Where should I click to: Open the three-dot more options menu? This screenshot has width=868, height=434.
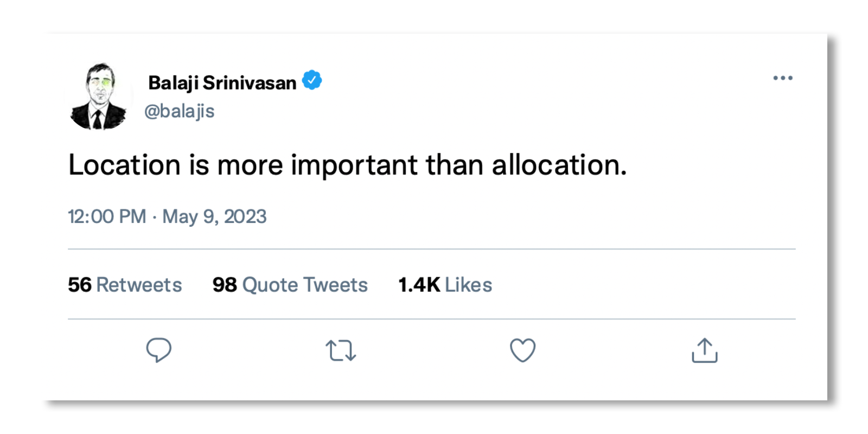(x=782, y=78)
